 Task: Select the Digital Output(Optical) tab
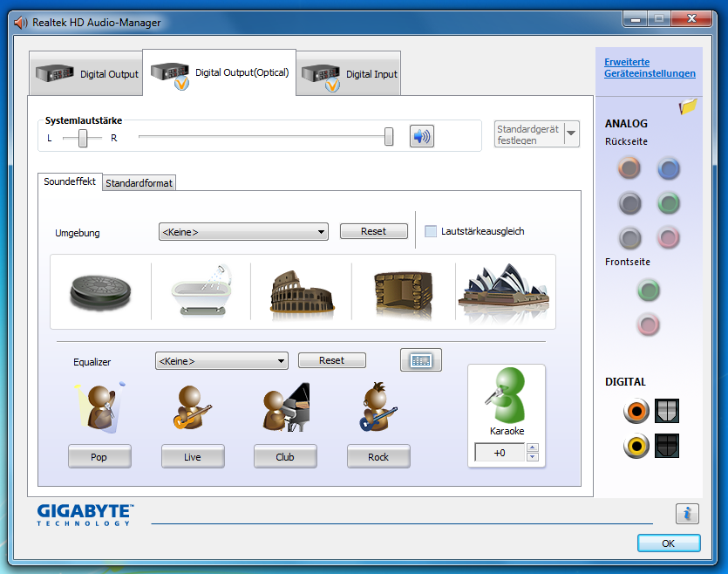click(x=219, y=72)
